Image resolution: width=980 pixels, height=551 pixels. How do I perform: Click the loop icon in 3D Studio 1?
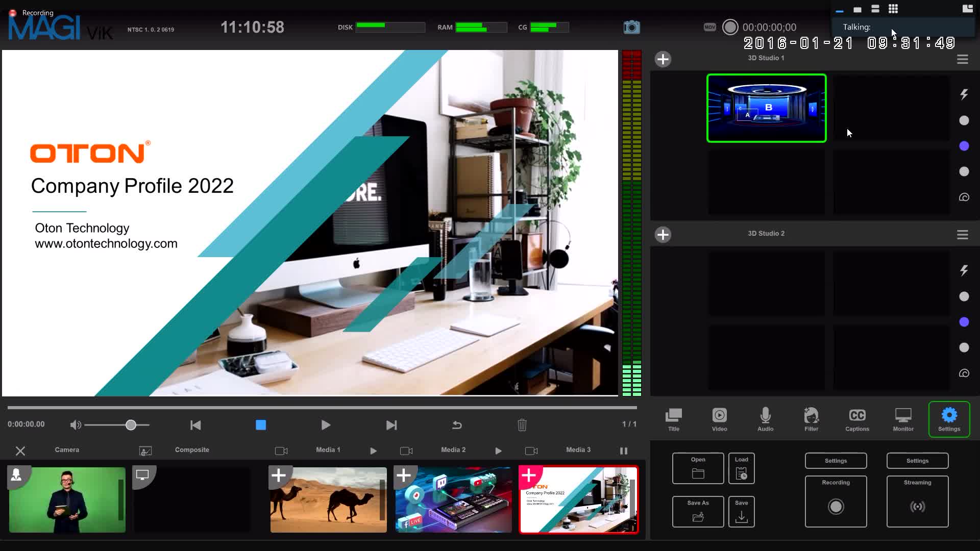(964, 197)
